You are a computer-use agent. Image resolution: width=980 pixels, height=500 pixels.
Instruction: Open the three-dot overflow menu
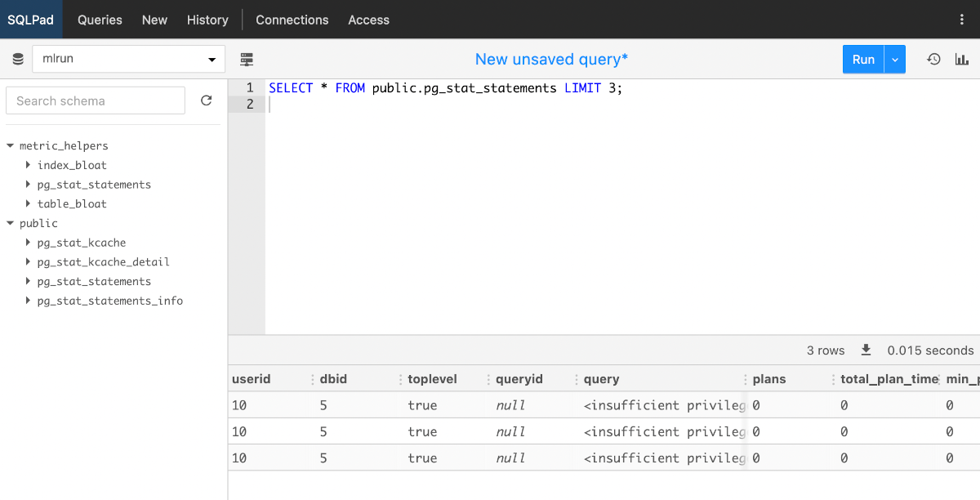click(x=962, y=19)
